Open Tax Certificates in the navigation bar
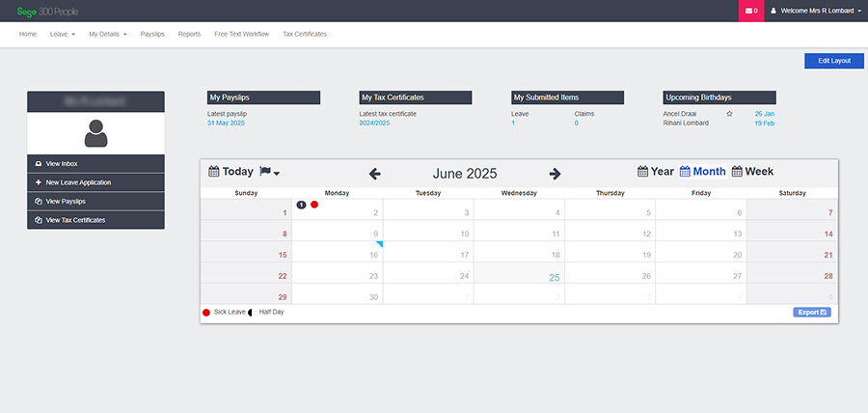868x413 pixels. click(x=304, y=34)
